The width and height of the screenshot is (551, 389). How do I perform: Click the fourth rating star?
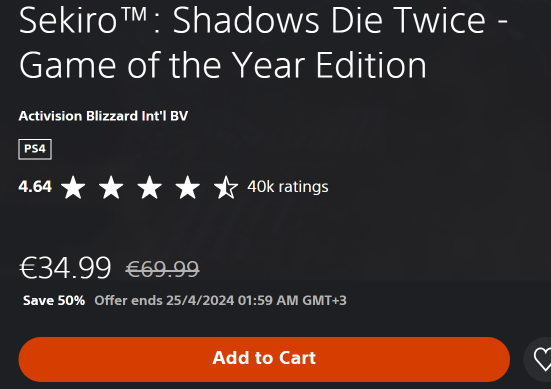coord(188,187)
